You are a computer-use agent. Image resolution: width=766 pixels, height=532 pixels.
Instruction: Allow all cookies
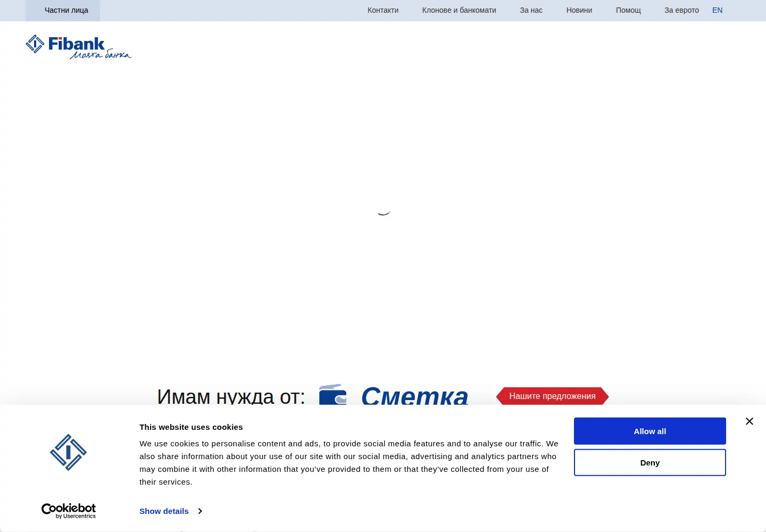(650, 431)
